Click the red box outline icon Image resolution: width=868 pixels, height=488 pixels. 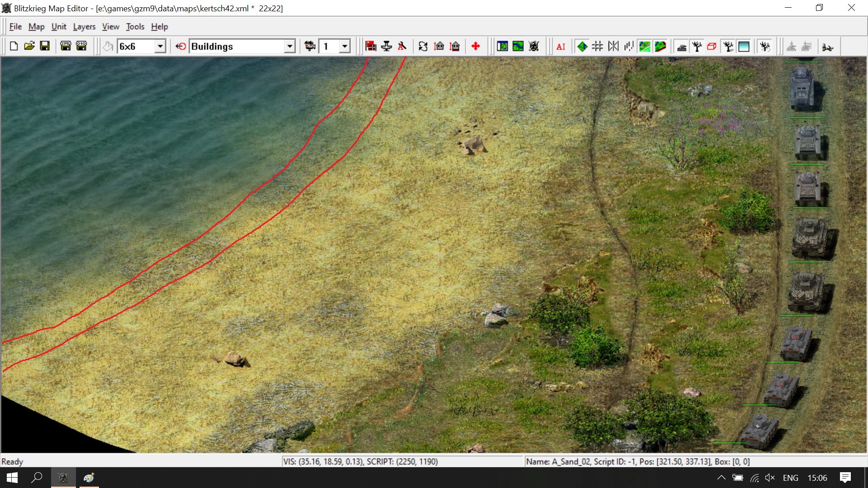[712, 47]
